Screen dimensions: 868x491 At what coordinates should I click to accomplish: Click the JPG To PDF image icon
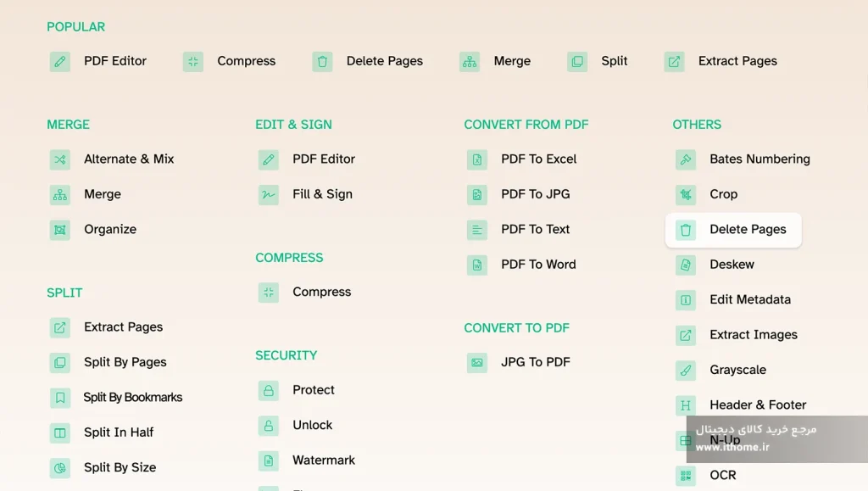click(x=476, y=363)
